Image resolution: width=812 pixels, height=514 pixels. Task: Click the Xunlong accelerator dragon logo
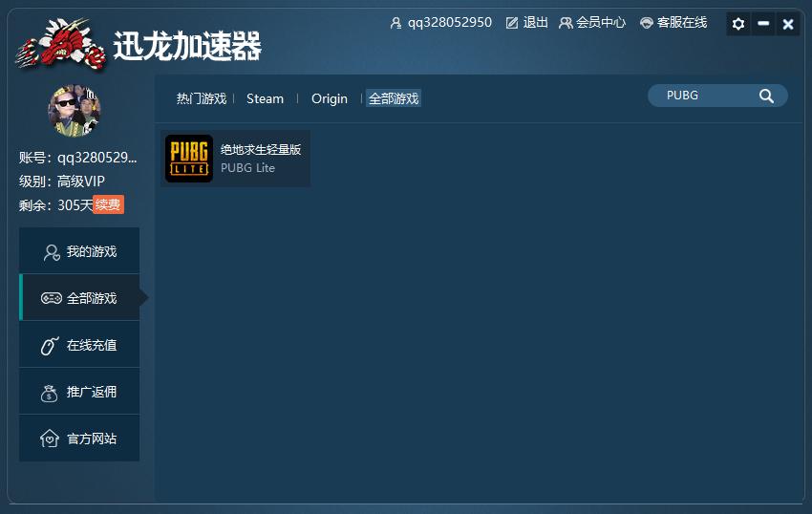[x=60, y=44]
